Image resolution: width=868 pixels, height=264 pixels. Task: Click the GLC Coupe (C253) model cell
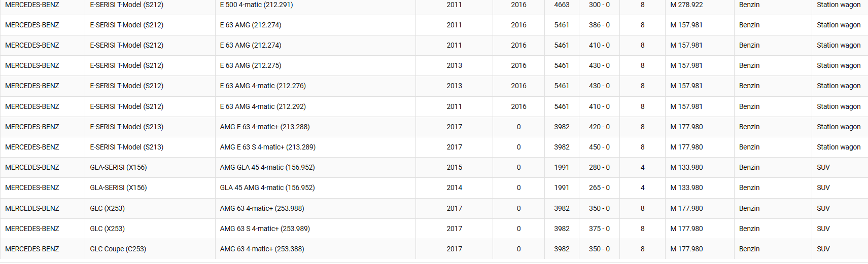tap(118, 249)
